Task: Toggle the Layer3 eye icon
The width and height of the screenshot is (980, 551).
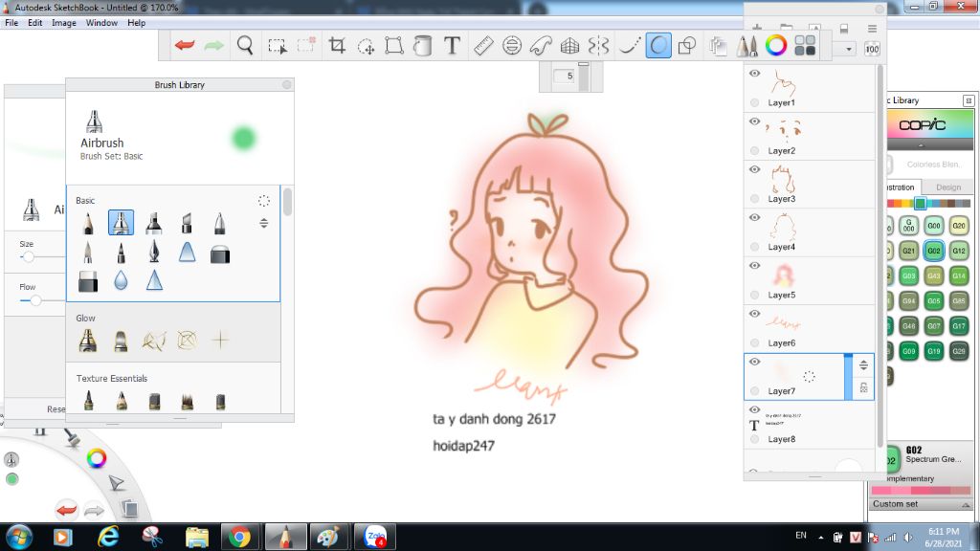Action: click(754, 170)
